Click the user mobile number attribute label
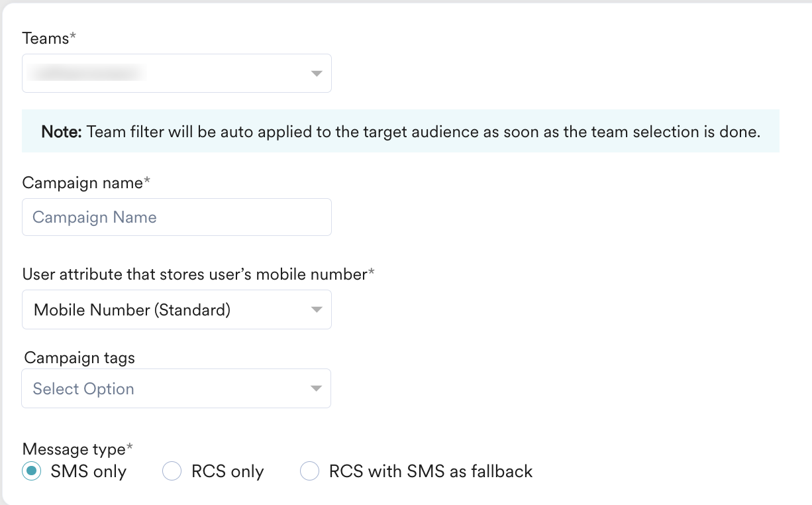 tap(195, 274)
